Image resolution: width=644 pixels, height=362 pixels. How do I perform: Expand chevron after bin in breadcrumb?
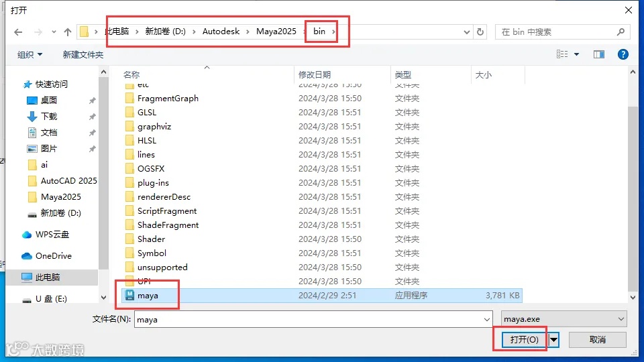point(333,32)
